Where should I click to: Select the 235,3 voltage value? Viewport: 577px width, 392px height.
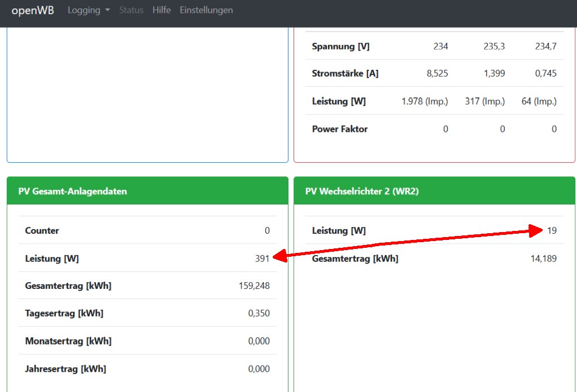coord(494,46)
